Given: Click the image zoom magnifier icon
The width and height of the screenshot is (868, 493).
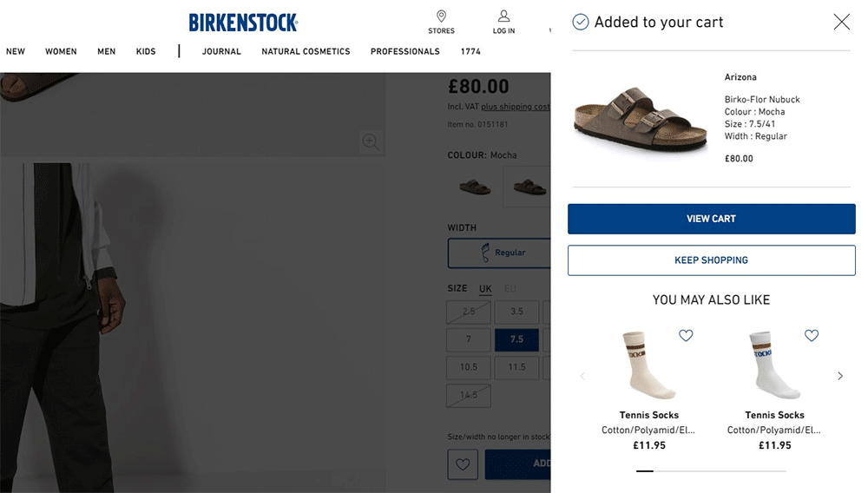Looking at the screenshot, I should coord(371,141).
